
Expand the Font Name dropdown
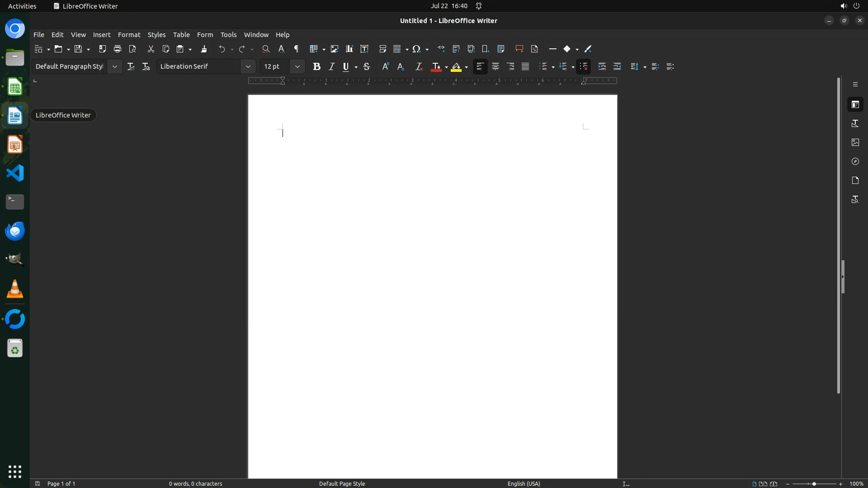[248, 67]
